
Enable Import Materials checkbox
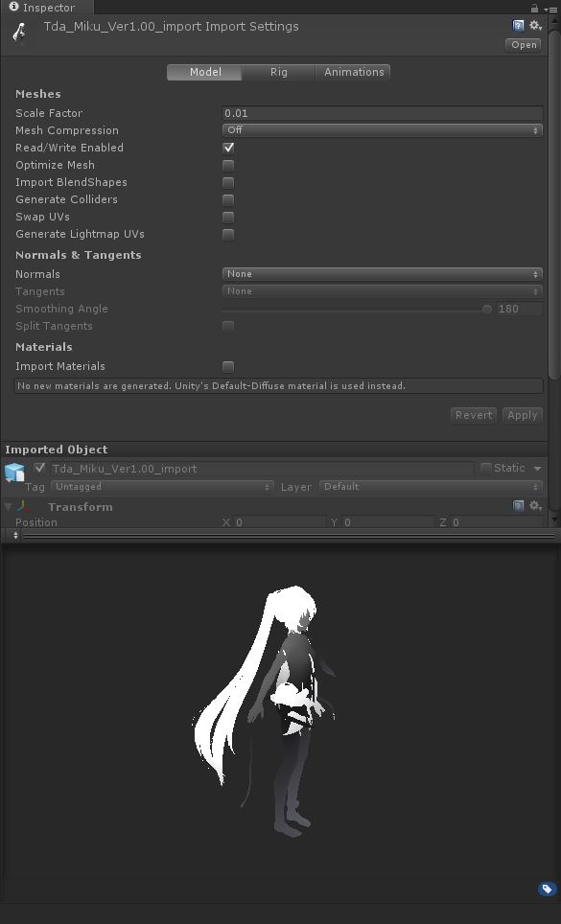tap(228, 366)
